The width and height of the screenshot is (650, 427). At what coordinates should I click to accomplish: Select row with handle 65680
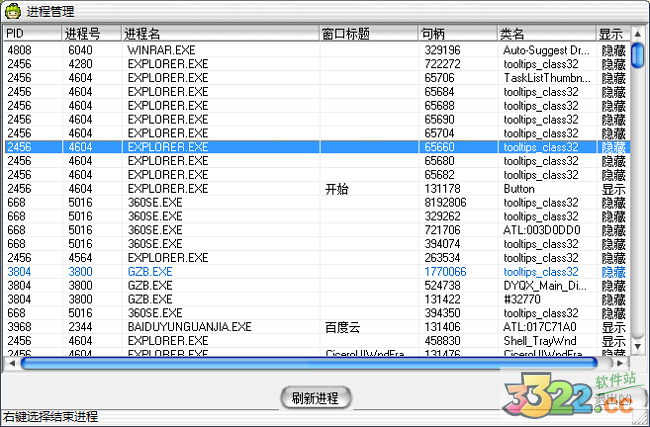tap(317, 161)
